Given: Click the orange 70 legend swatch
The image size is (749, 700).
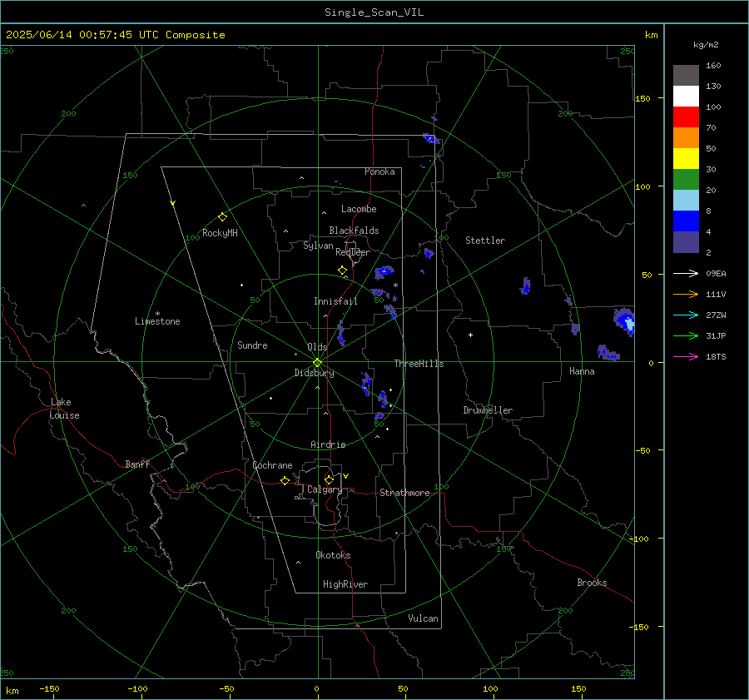Looking at the screenshot, I should pyautogui.click(x=686, y=138).
